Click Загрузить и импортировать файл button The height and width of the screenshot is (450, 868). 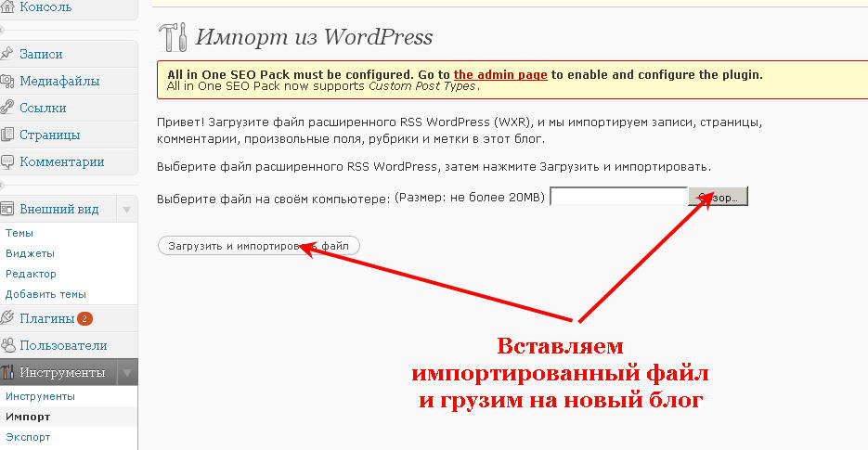click(x=258, y=246)
